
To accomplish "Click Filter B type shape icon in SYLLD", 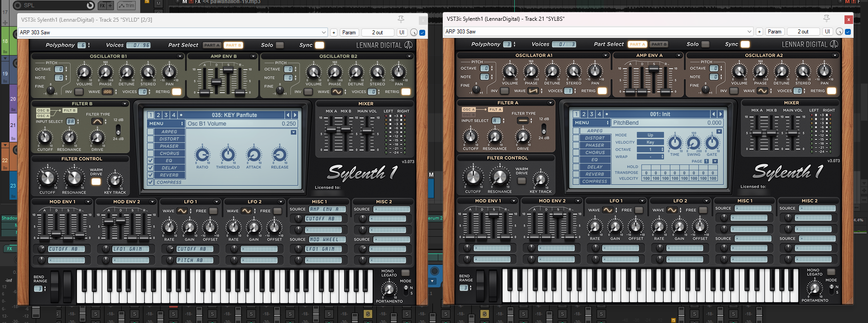I will 97,122.
